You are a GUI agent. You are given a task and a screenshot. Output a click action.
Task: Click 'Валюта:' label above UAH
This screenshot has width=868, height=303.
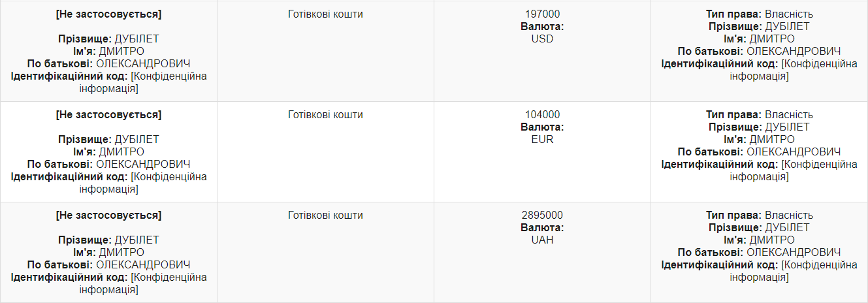pos(542,228)
